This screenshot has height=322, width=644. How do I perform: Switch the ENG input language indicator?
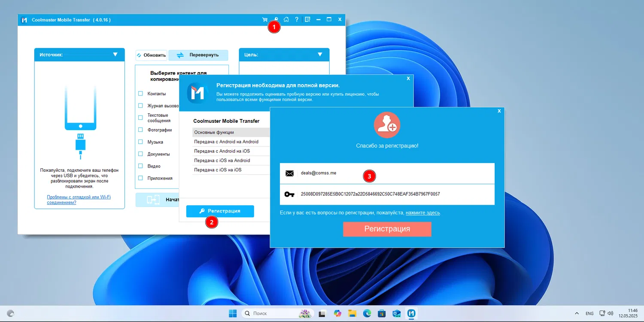589,314
